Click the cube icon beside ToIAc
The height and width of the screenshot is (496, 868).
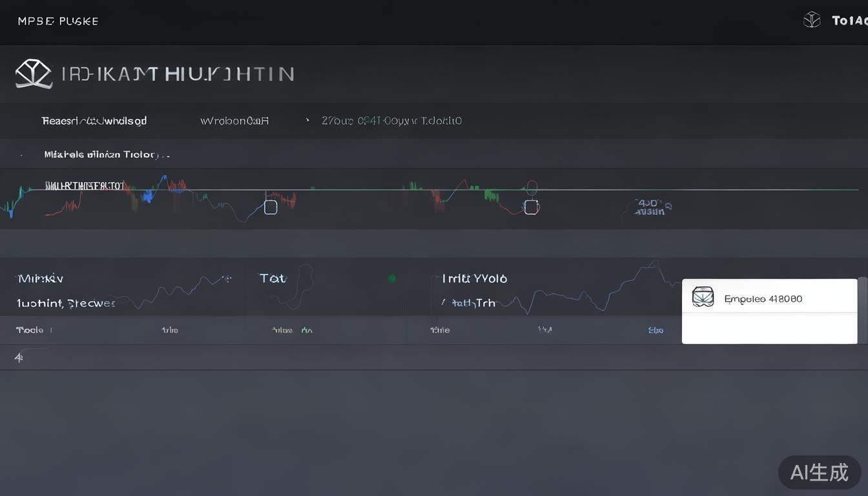pos(811,20)
